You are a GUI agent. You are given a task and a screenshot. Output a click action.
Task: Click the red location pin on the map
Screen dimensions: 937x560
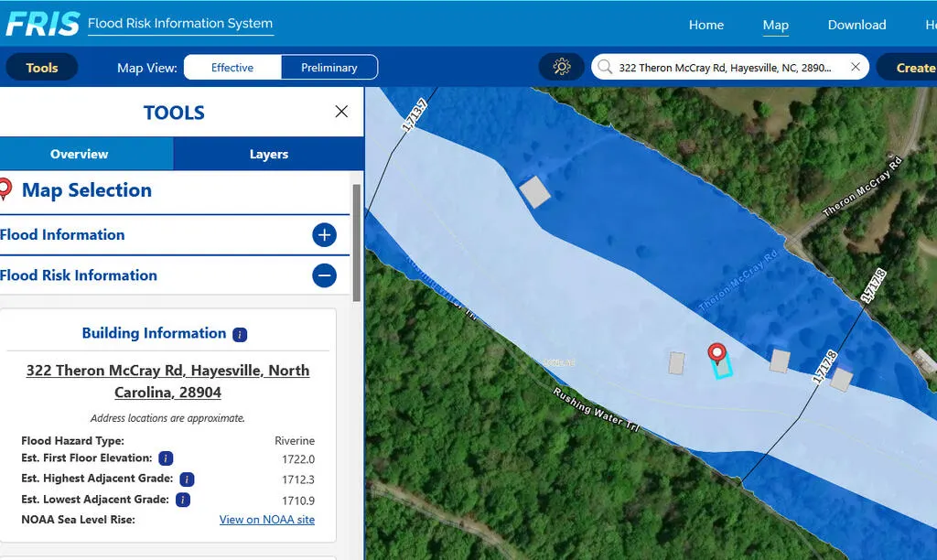coord(716,352)
